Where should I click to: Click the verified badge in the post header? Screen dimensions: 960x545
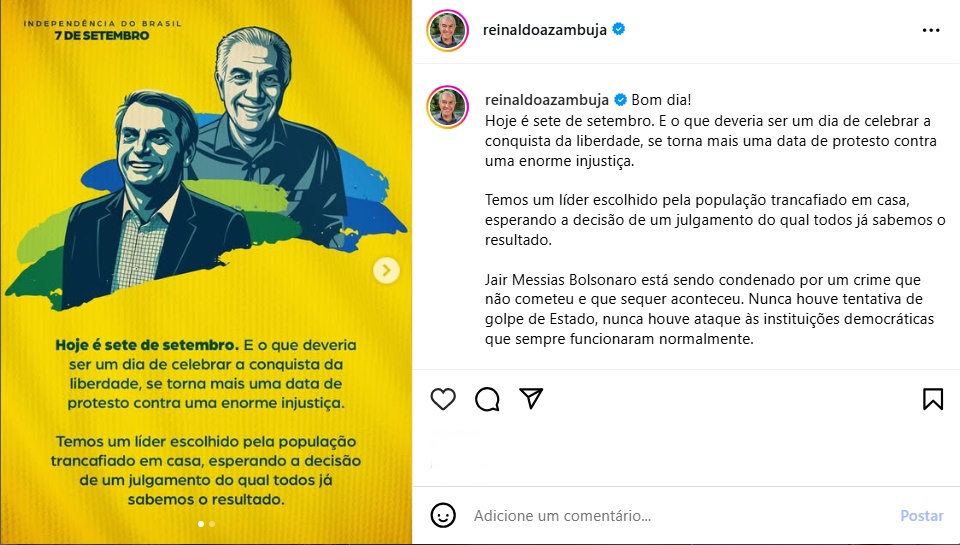click(619, 29)
